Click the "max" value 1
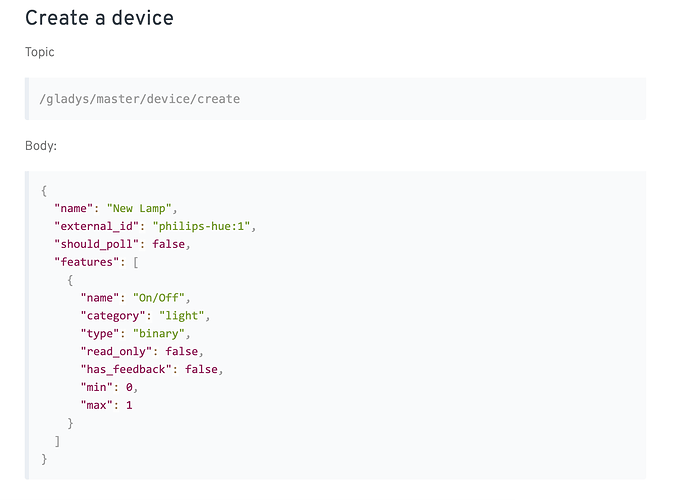The width and height of the screenshot is (676, 500). pyautogui.click(x=129, y=405)
